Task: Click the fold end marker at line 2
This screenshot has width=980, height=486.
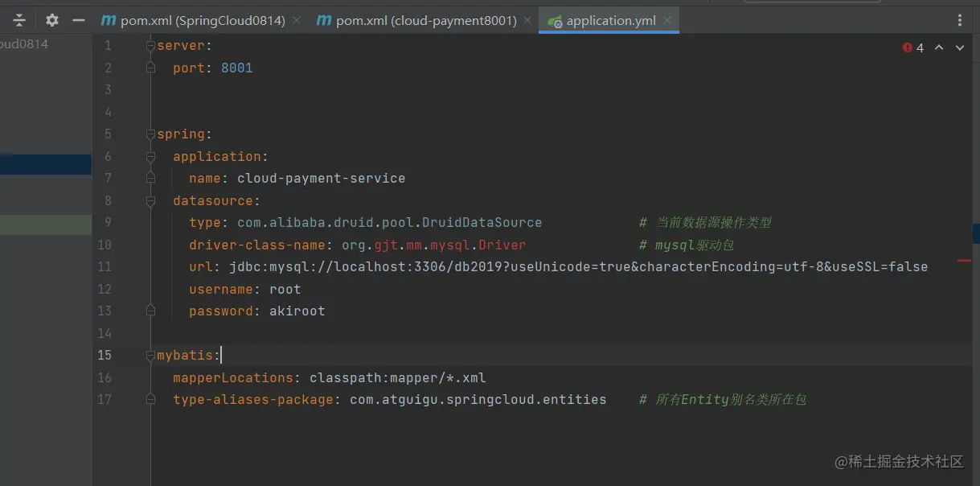Action: pyautogui.click(x=150, y=68)
